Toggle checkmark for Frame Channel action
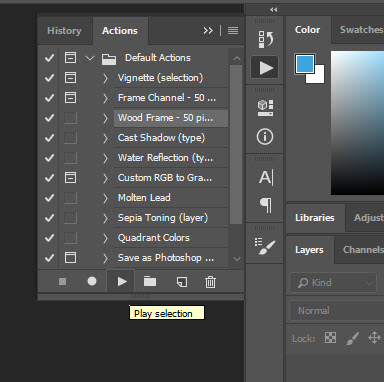Viewport: 384px width, 382px height. (49, 98)
